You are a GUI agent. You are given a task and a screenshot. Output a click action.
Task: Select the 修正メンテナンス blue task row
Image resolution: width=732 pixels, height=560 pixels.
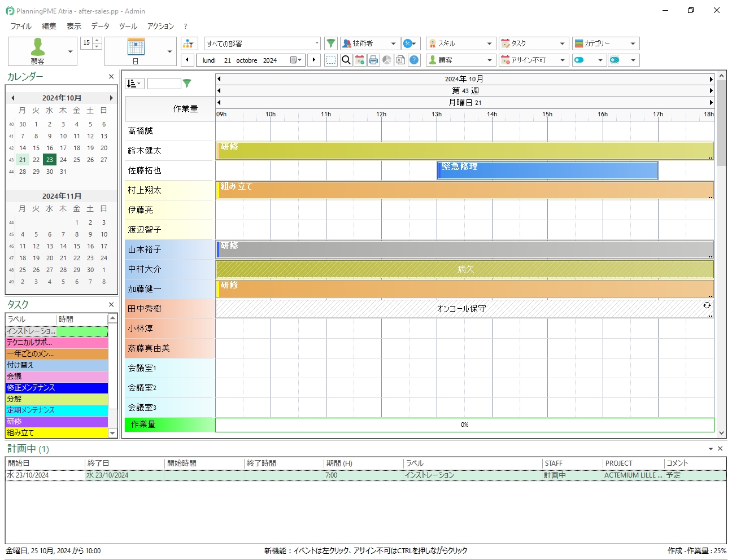click(x=56, y=388)
